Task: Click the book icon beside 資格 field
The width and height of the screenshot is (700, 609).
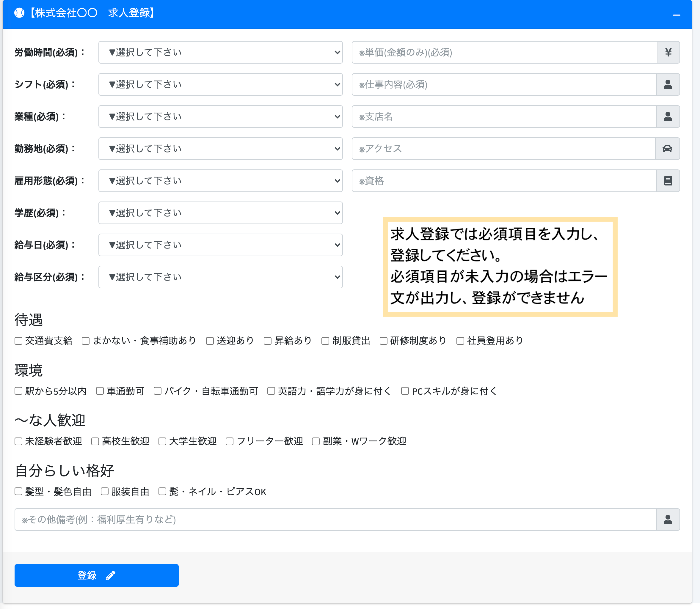Action: click(668, 180)
